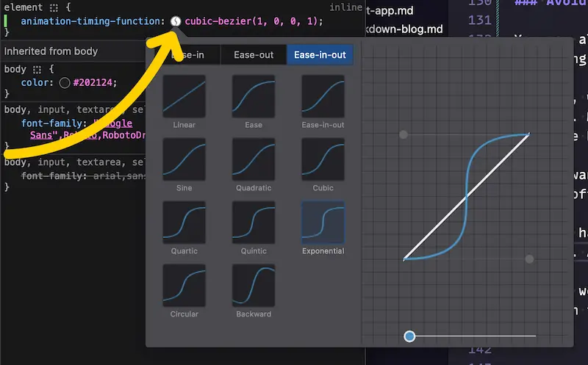Select the Exponential easing preset
Viewport: 588px width, 365px height.
point(323,223)
